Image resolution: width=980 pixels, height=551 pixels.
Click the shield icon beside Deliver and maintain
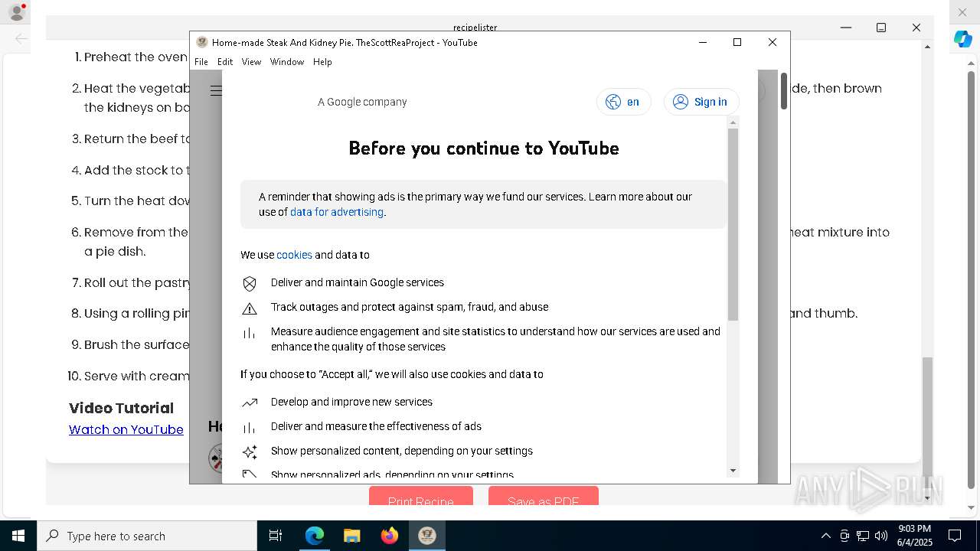coord(250,284)
